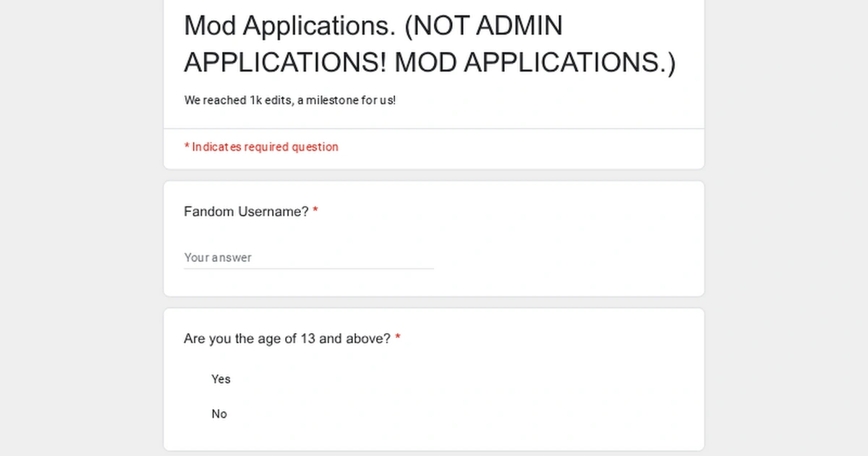Click the space between the two question cards
The height and width of the screenshot is (456, 868).
[x=434, y=302]
